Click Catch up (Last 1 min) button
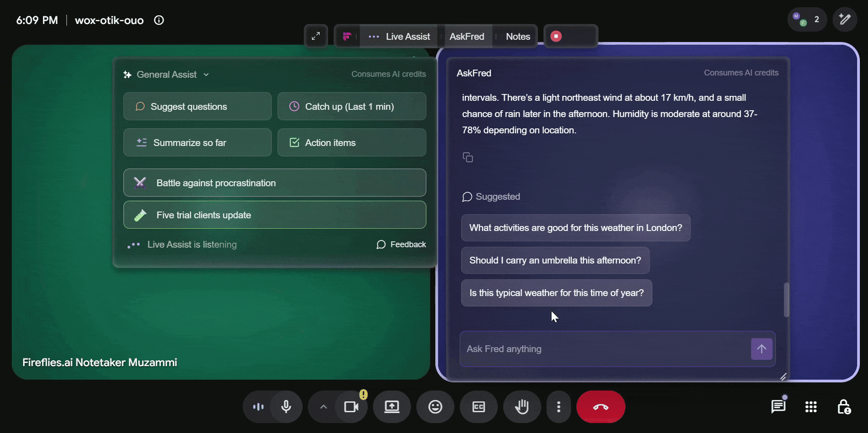Screen dimensions: 868x433 [x=352, y=106]
